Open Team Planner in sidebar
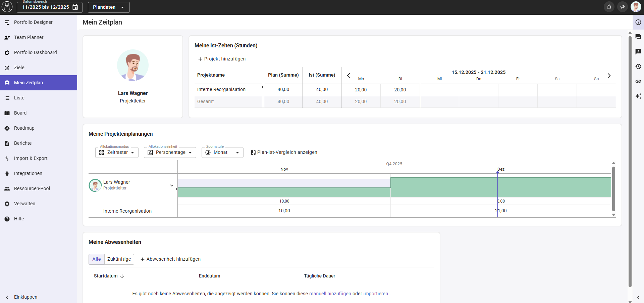The width and height of the screenshot is (644, 303). click(29, 37)
